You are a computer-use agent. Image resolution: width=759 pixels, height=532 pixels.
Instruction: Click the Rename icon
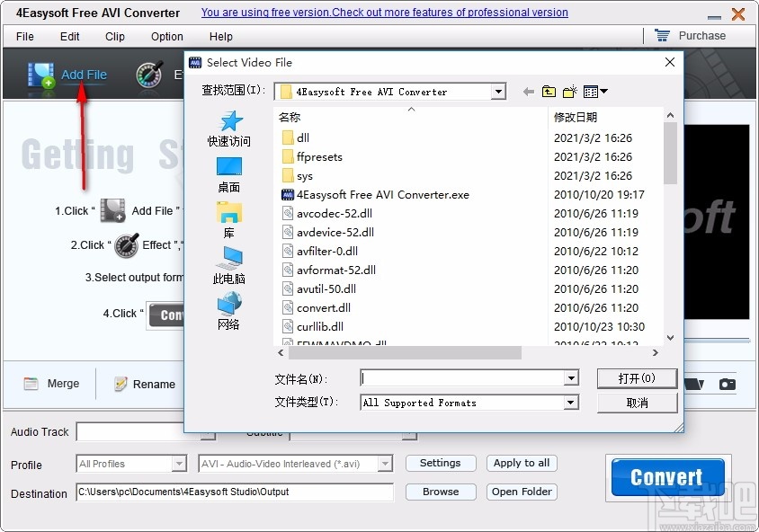point(122,384)
